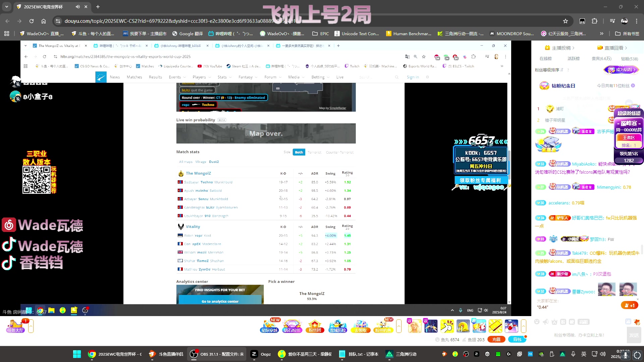Viewport: 644px width, 362px height.
Task: Focus the chat message input field
Action: coord(579,335)
